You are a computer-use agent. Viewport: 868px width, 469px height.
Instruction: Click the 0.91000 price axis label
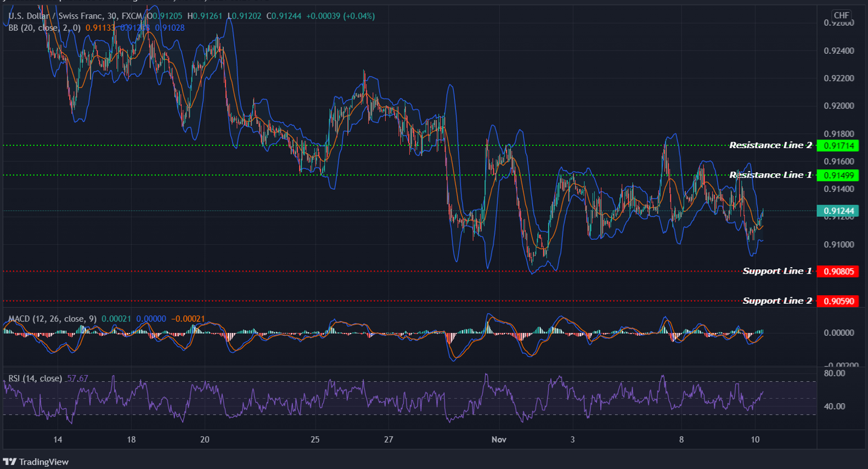pos(839,245)
